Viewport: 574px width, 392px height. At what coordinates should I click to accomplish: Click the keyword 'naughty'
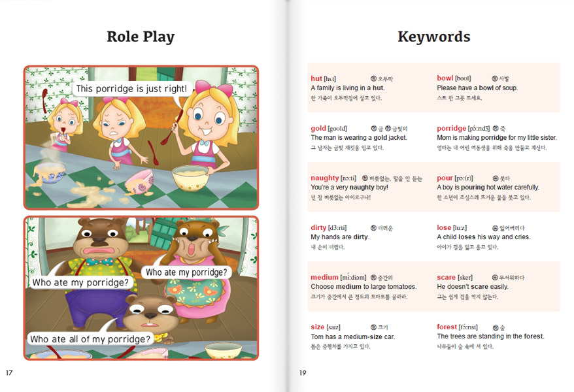coord(325,178)
